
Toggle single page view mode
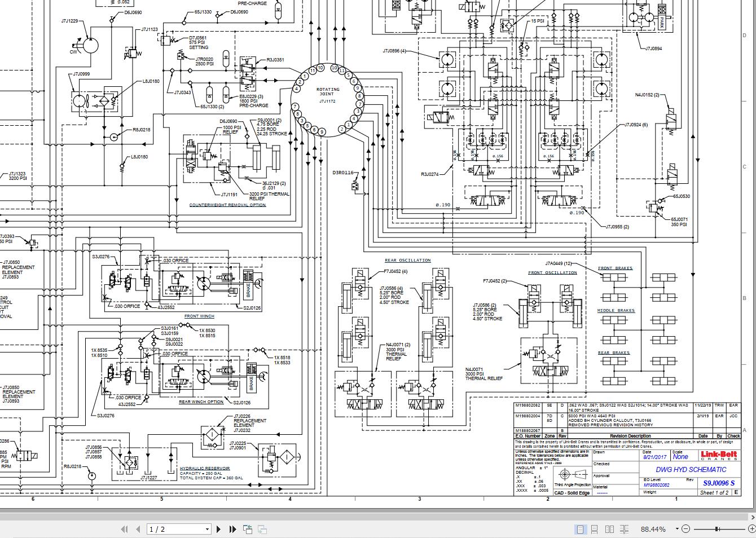point(579,529)
